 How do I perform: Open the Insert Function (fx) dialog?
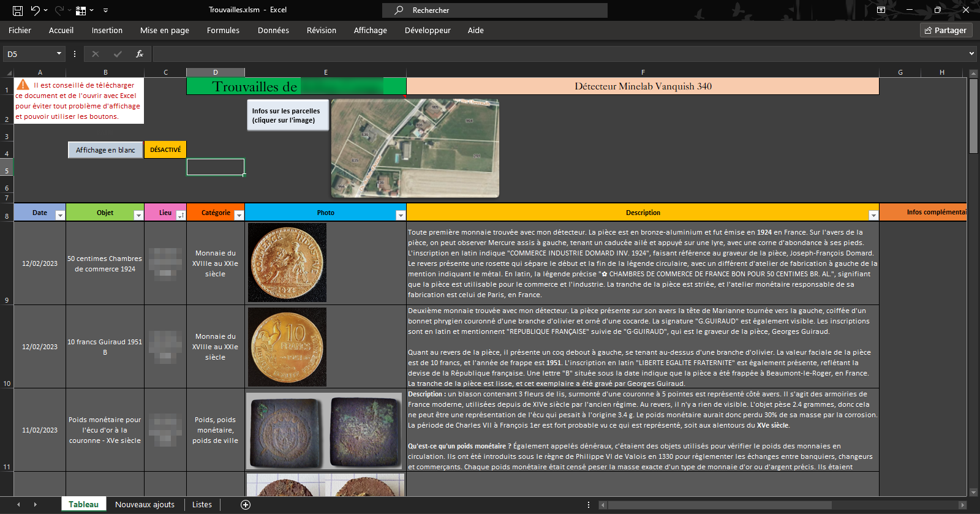click(x=140, y=54)
